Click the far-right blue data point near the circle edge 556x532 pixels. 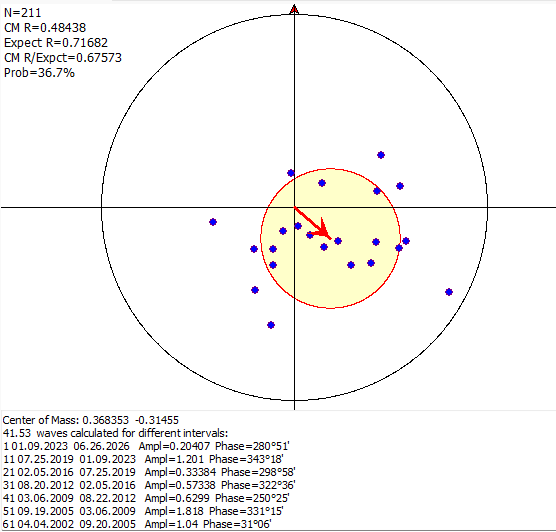click(x=449, y=292)
